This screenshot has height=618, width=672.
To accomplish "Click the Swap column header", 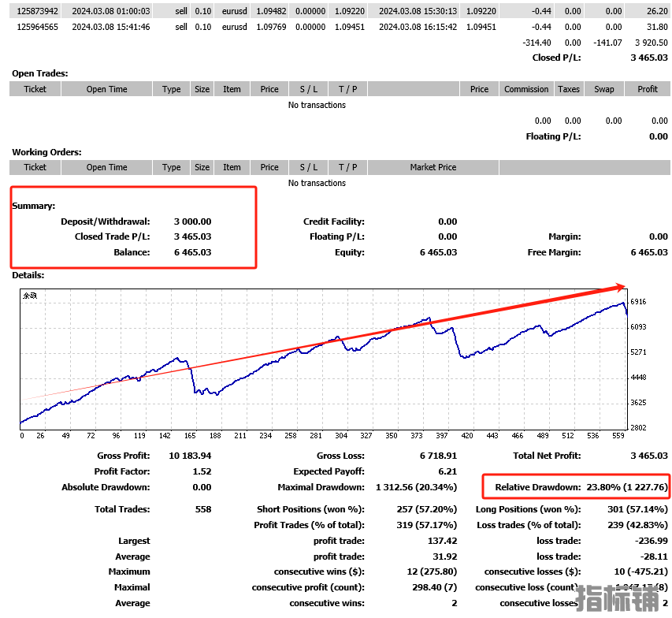I will tap(604, 89).
